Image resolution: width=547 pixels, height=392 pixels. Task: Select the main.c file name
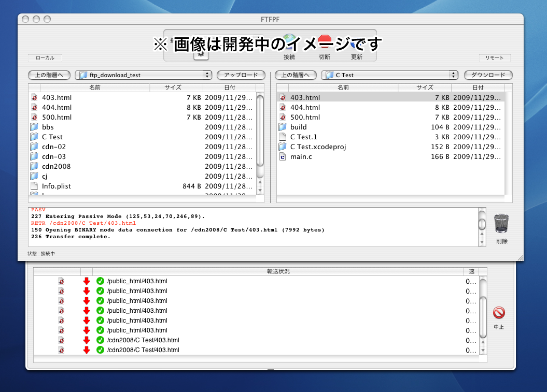click(x=301, y=156)
